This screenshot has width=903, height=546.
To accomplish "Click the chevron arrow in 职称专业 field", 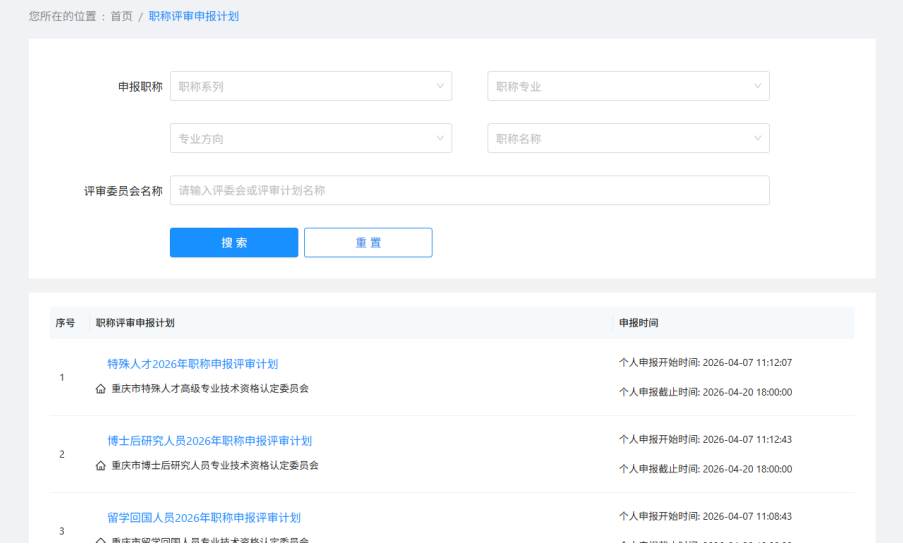I will point(757,86).
